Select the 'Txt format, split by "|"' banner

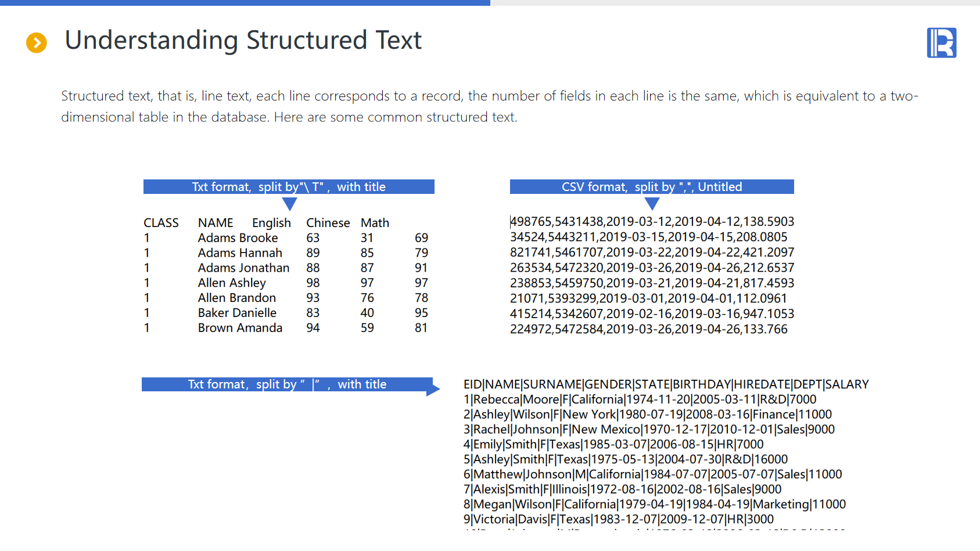point(286,384)
